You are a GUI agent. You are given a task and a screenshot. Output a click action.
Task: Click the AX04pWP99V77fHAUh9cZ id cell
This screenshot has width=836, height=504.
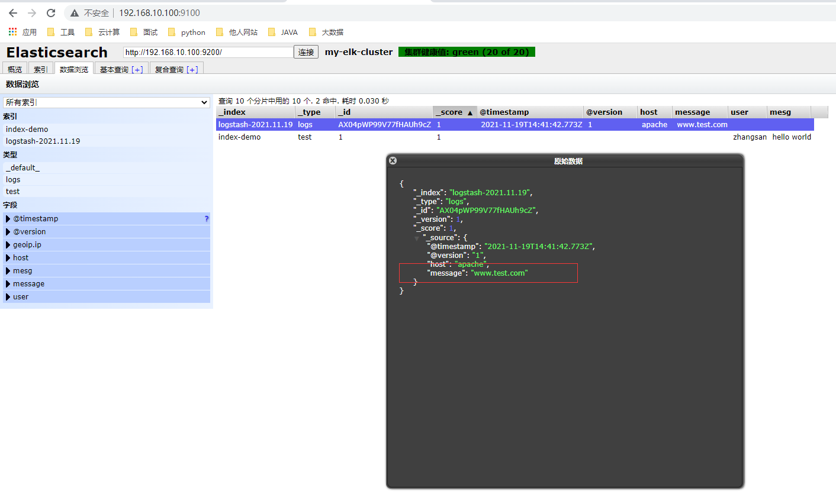[385, 125]
